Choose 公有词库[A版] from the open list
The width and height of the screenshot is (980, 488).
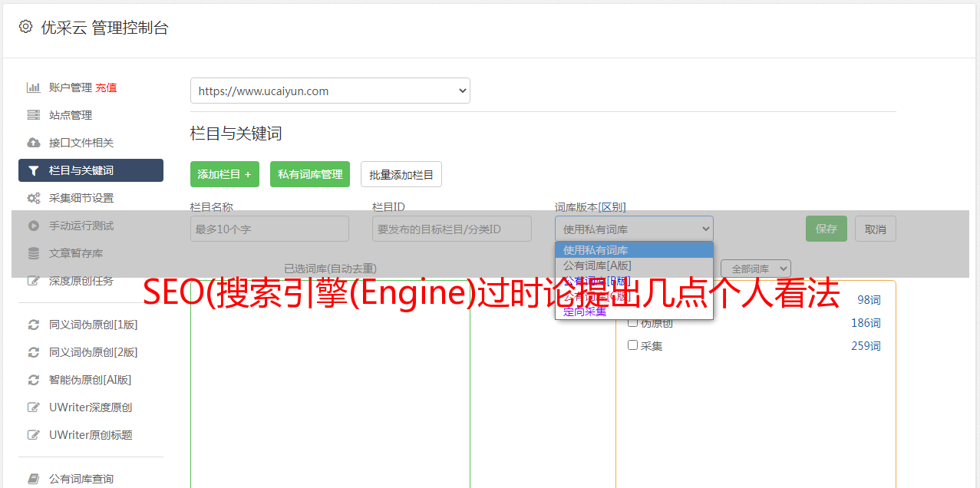[634, 265]
